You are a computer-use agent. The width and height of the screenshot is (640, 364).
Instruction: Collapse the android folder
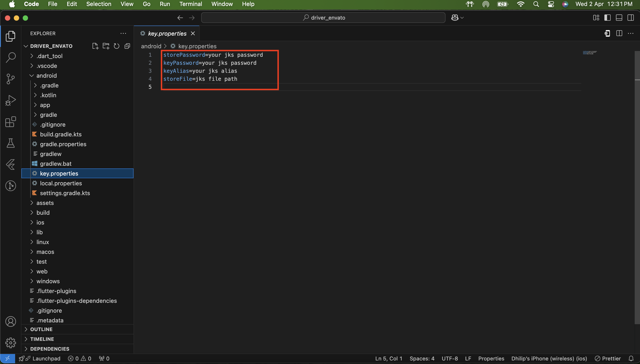47,75
